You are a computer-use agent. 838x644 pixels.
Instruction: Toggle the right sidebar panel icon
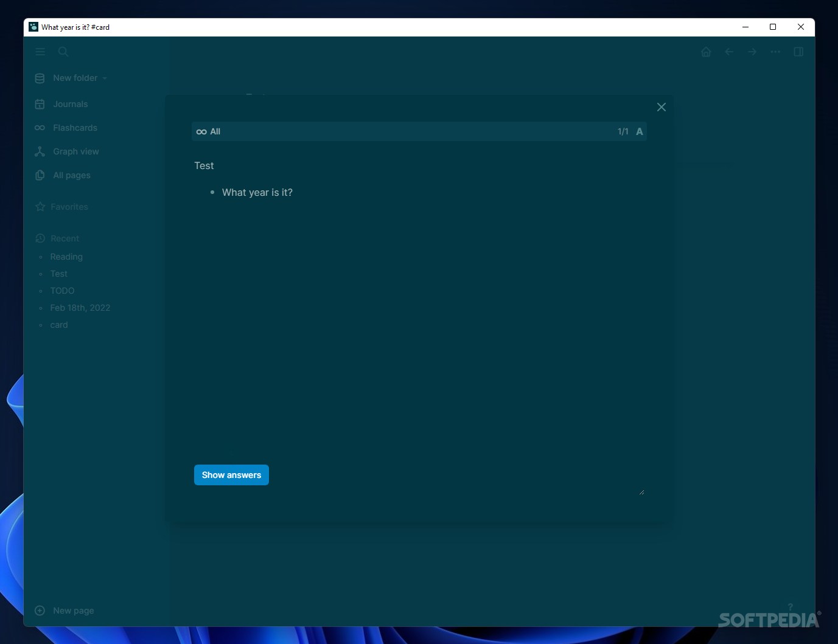[798, 52]
